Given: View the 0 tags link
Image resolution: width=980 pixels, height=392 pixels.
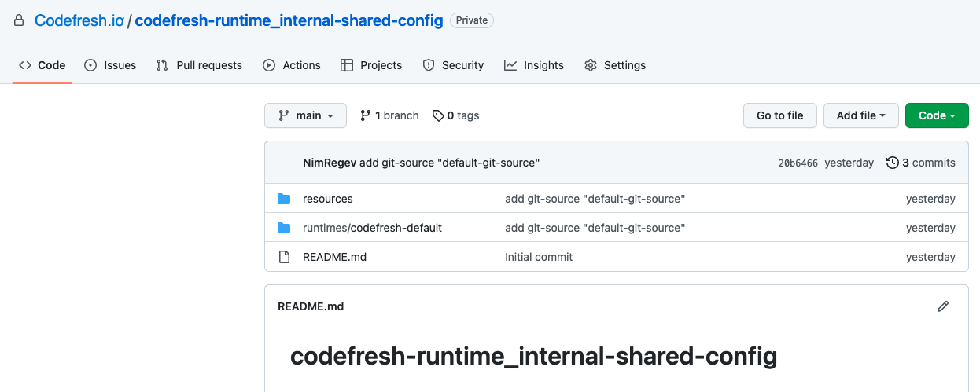Looking at the screenshot, I should point(455,115).
